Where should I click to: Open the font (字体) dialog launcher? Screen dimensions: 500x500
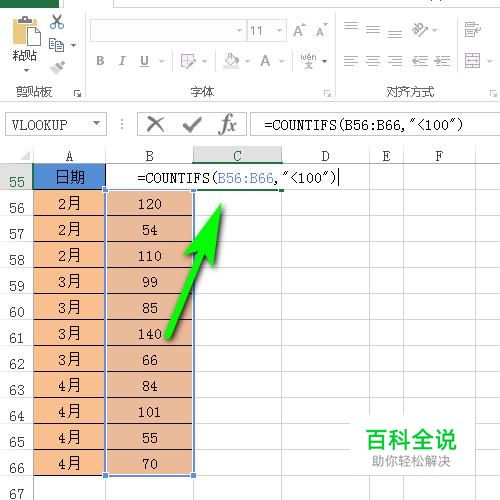[x=327, y=94]
